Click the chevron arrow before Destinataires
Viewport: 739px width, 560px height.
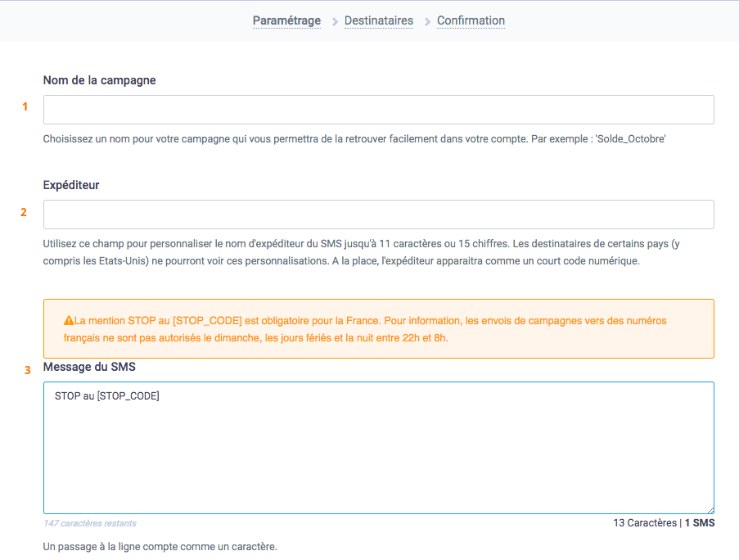click(335, 22)
